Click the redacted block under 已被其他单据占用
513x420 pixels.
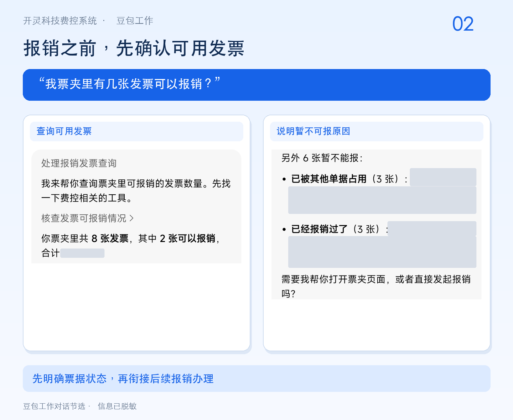(382, 200)
